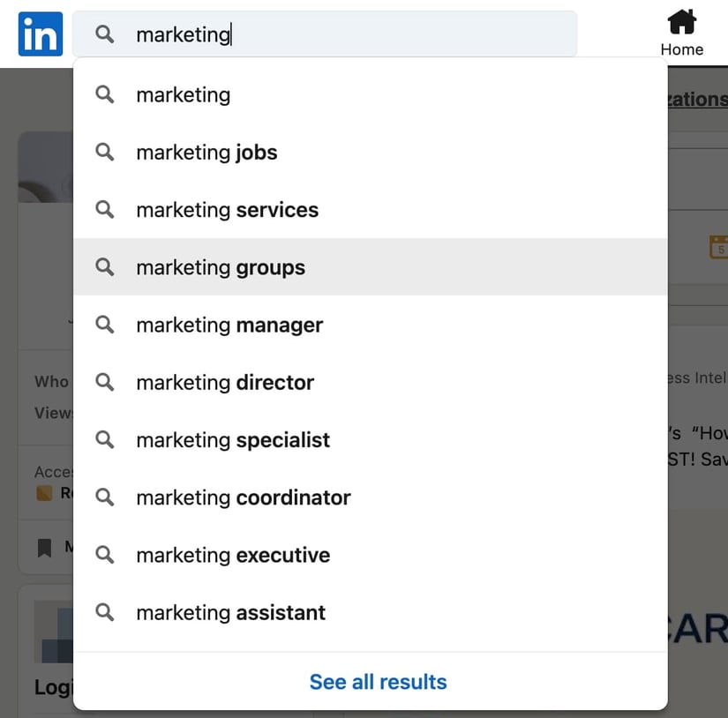Select the plain 'marketing' suggestion at top
The height and width of the screenshot is (718, 728).
(x=183, y=94)
